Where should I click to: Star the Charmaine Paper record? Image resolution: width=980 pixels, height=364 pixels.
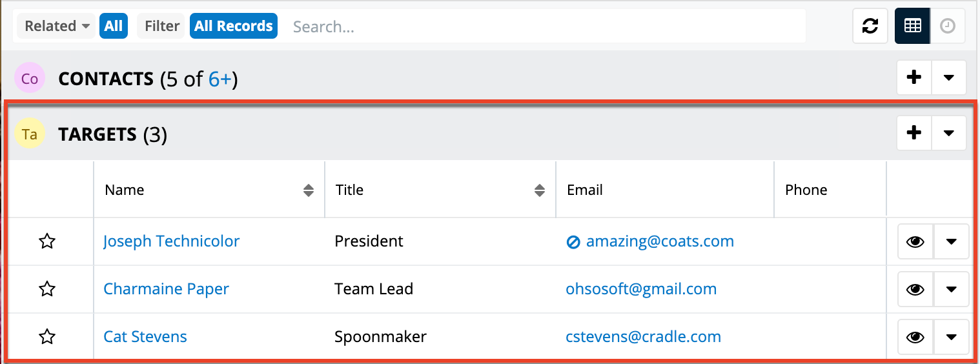[x=47, y=290]
